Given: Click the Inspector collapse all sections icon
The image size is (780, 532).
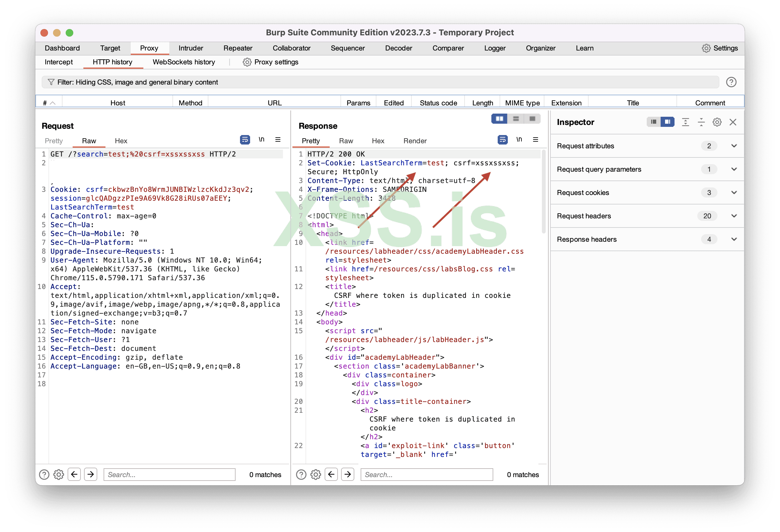Looking at the screenshot, I should coord(701,122).
